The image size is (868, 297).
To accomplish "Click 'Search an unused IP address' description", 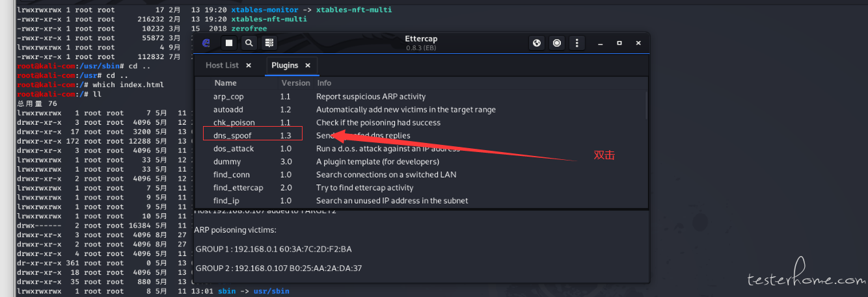I will pos(392,201).
